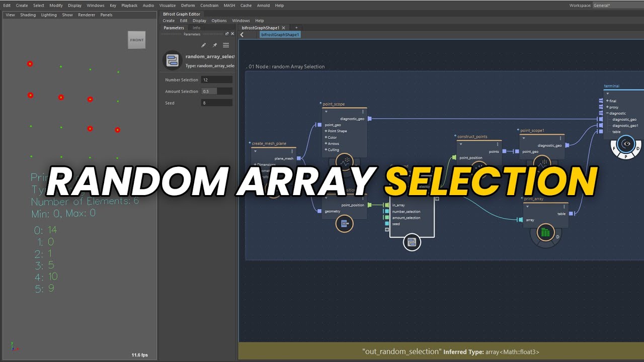Image resolution: width=644 pixels, height=362 pixels.
Task: Click the back arrow in the graph editor
Action: coord(242,35)
